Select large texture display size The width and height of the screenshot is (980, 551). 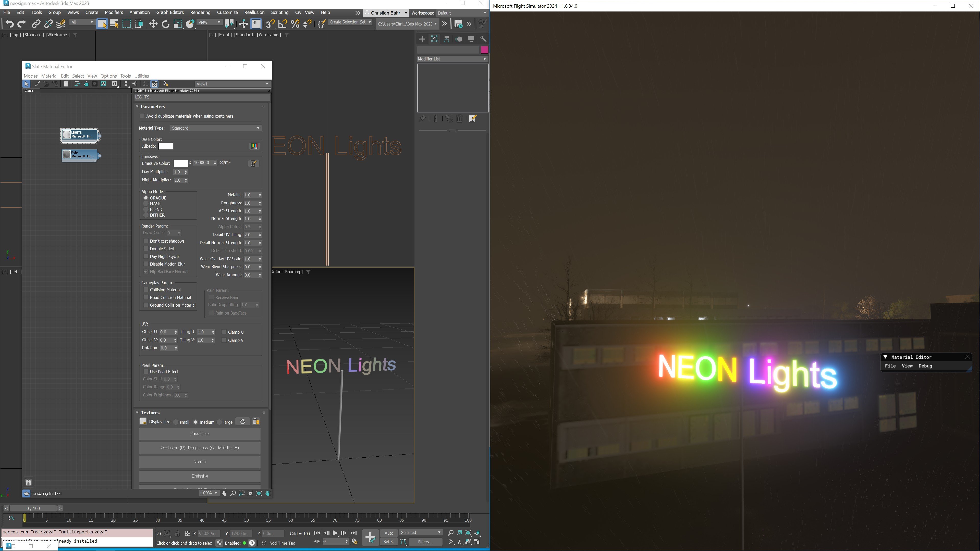219,422
